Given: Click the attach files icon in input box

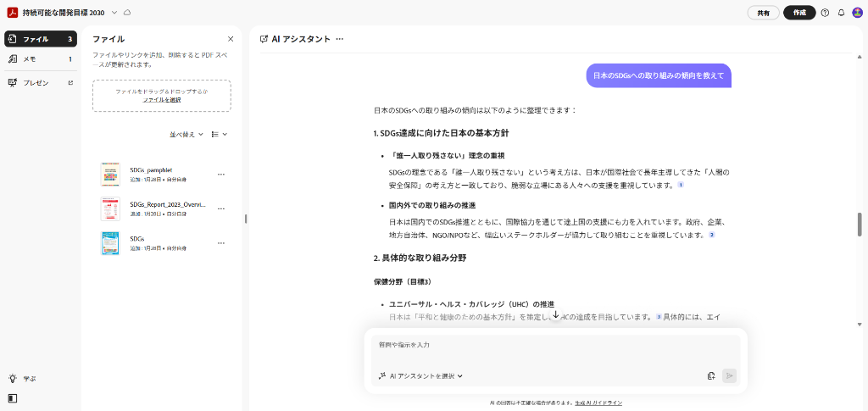Looking at the screenshot, I should pos(711,376).
